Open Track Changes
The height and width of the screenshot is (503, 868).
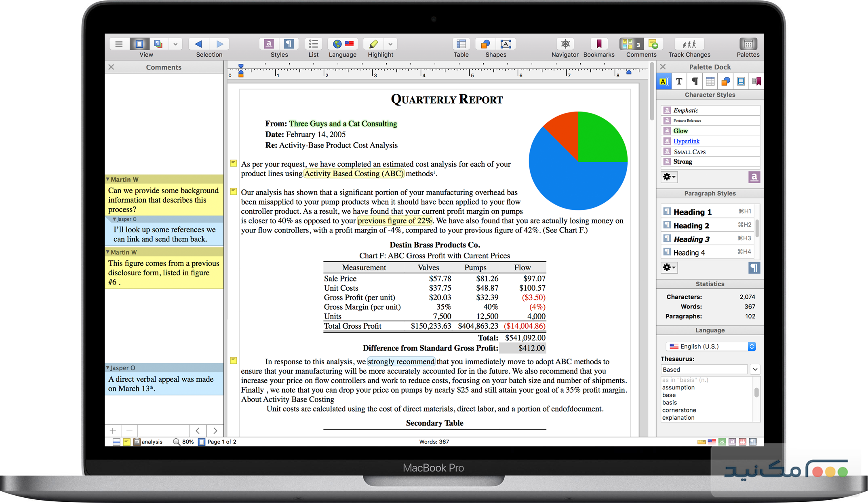[x=689, y=44]
